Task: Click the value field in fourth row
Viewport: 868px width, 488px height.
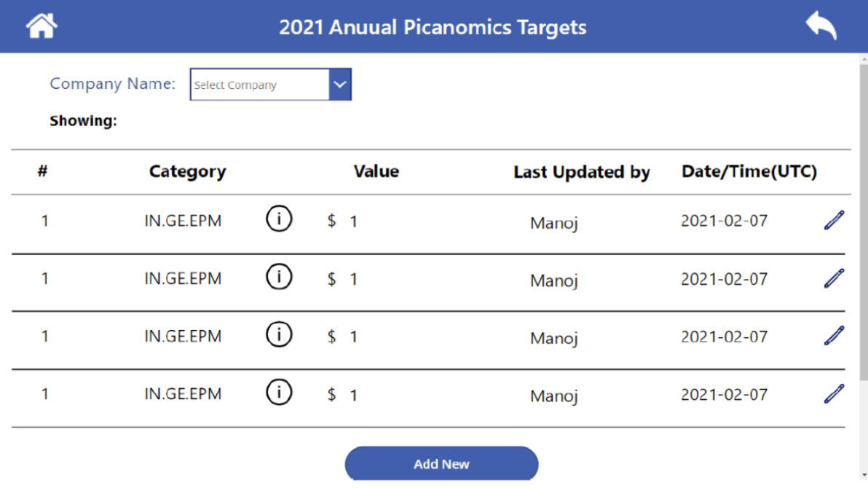Action: tap(354, 395)
